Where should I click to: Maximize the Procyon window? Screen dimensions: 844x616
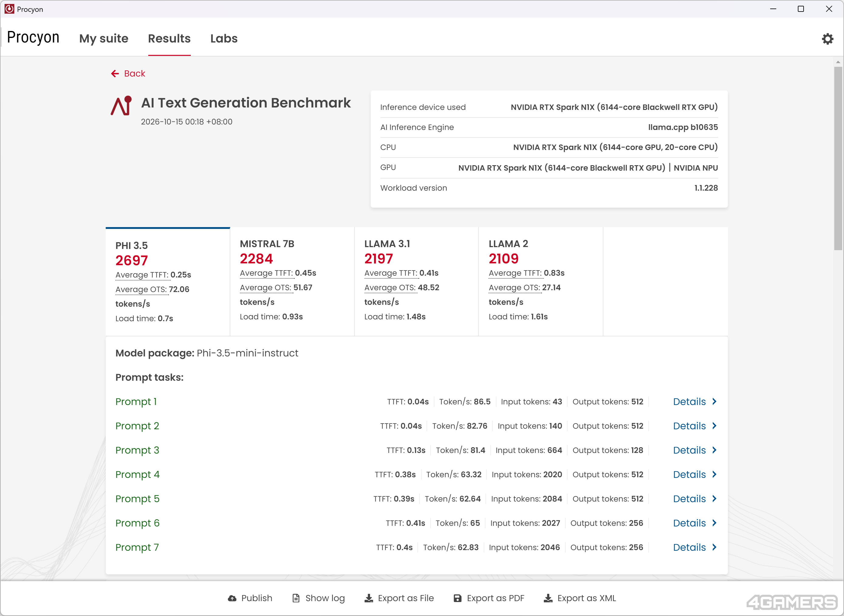point(801,9)
